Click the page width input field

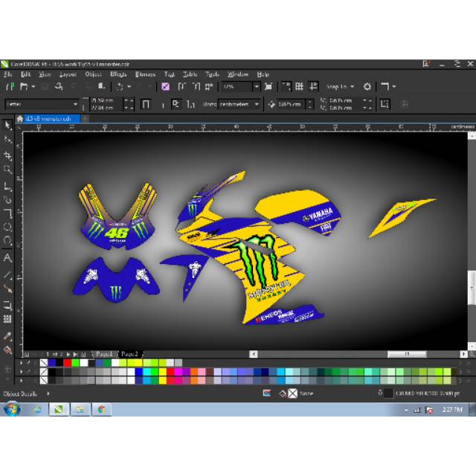[x=106, y=100]
